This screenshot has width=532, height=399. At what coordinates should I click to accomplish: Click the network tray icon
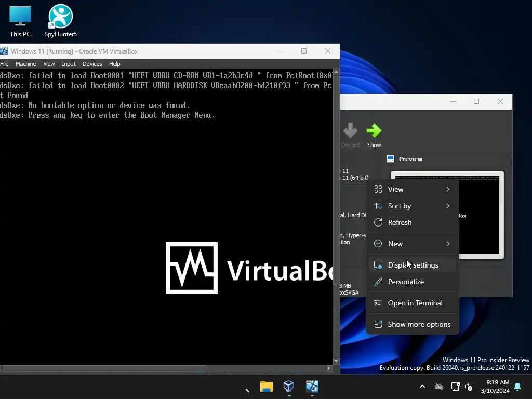pyautogui.click(x=455, y=387)
